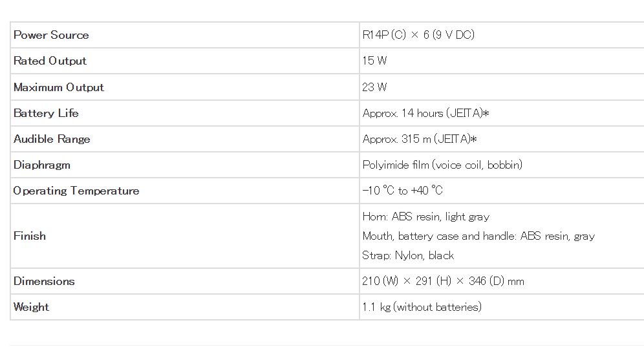Image resolution: width=644 pixels, height=347 pixels.
Task: Click the Maximum Output label
Action: click(x=59, y=87)
